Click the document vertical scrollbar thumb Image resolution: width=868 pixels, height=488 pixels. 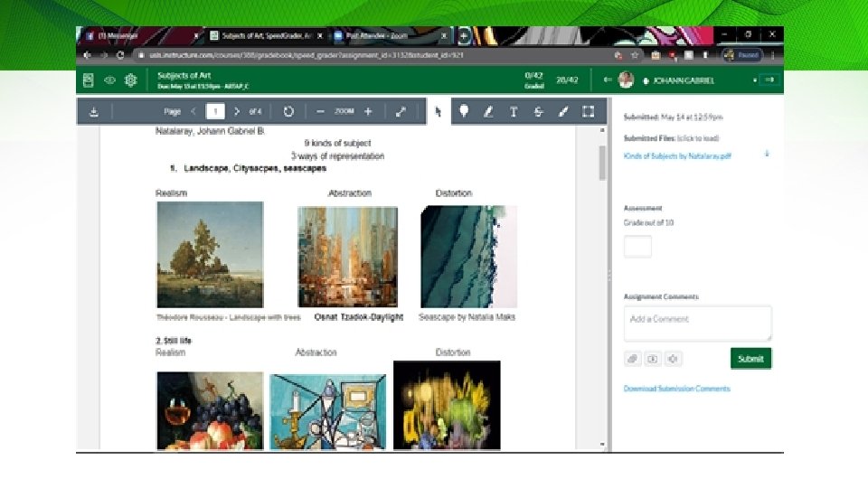coord(602,163)
